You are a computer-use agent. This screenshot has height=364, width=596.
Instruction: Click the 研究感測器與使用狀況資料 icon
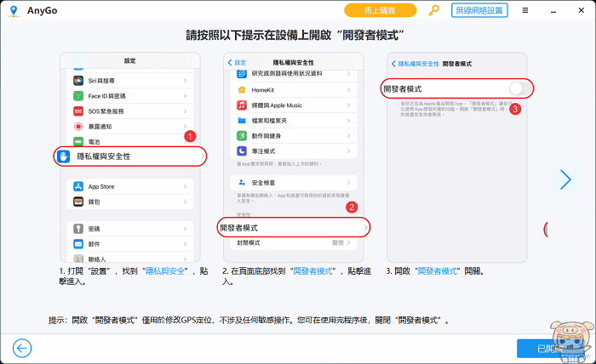click(x=242, y=74)
